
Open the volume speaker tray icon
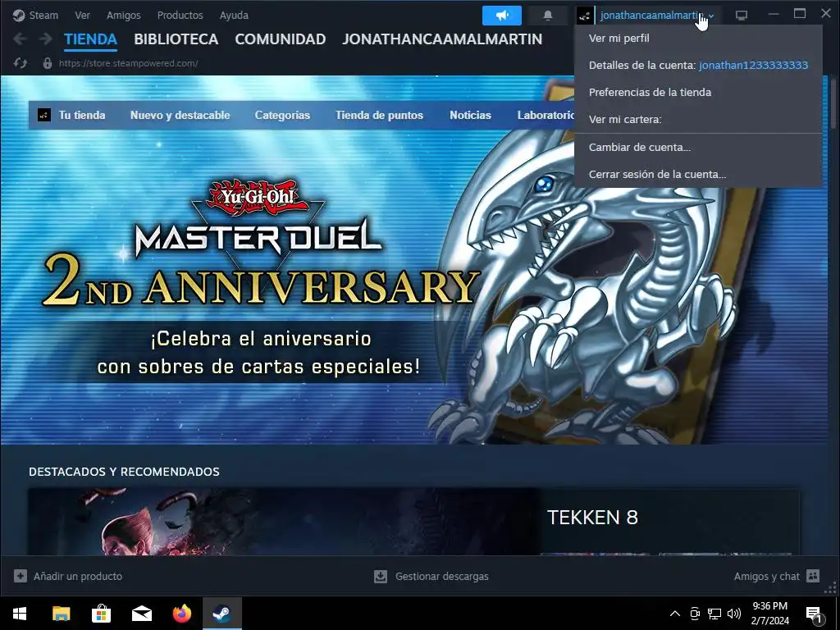[734, 614]
